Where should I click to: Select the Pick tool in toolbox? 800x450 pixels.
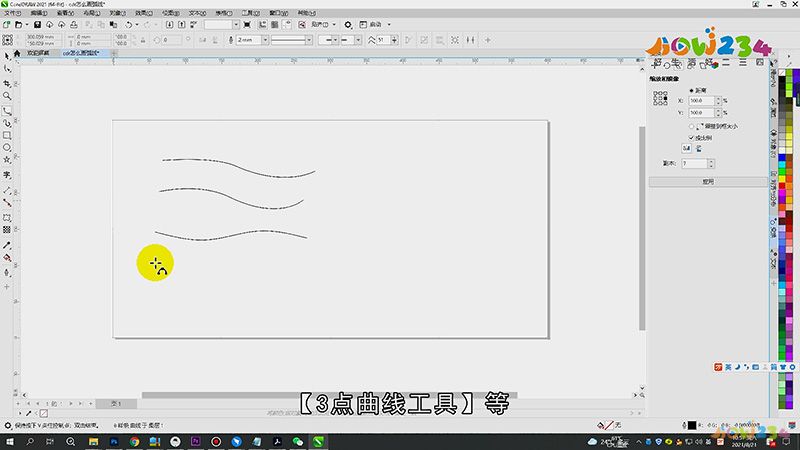(x=7, y=56)
